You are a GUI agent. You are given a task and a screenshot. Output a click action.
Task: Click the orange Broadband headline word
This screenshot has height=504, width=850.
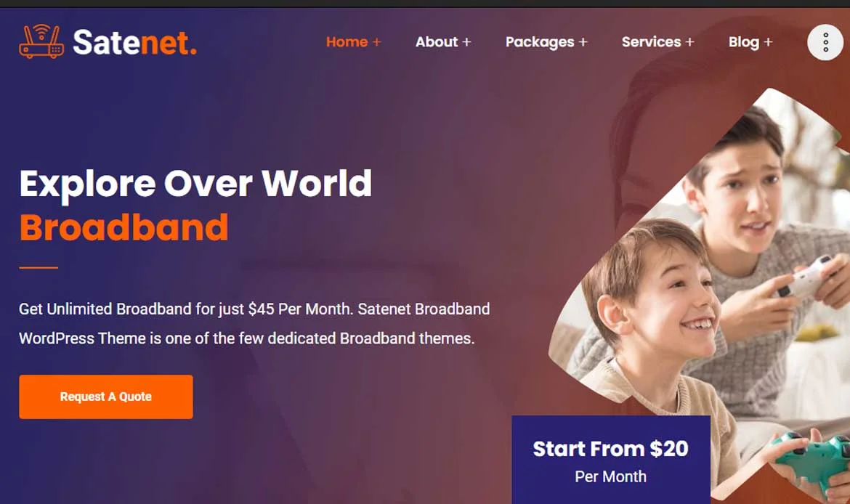(x=124, y=227)
